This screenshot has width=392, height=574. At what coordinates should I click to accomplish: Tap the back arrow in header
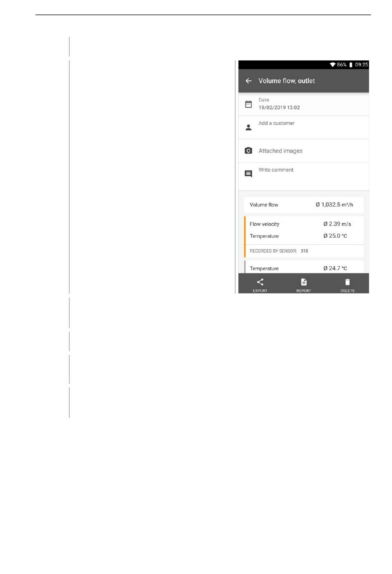pyautogui.click(x=248, y=81)
